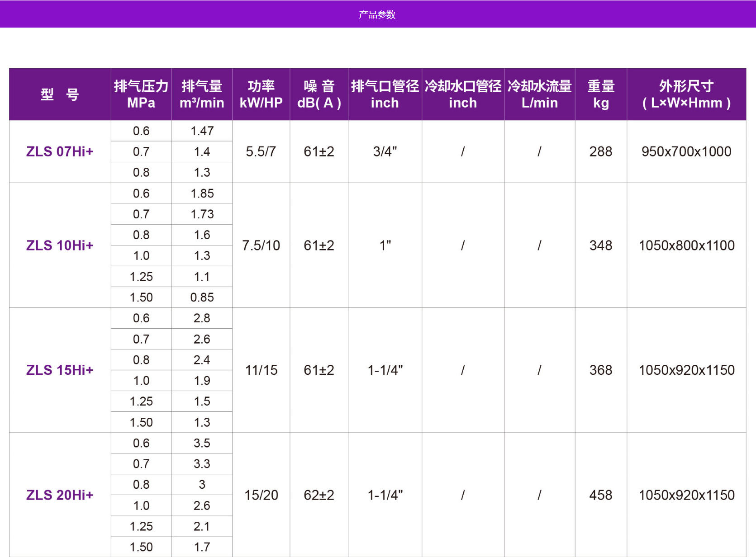Click the 288 weight value
Image resolution: width=756 pixels, height=557 pixels.
tap(601, 151)
